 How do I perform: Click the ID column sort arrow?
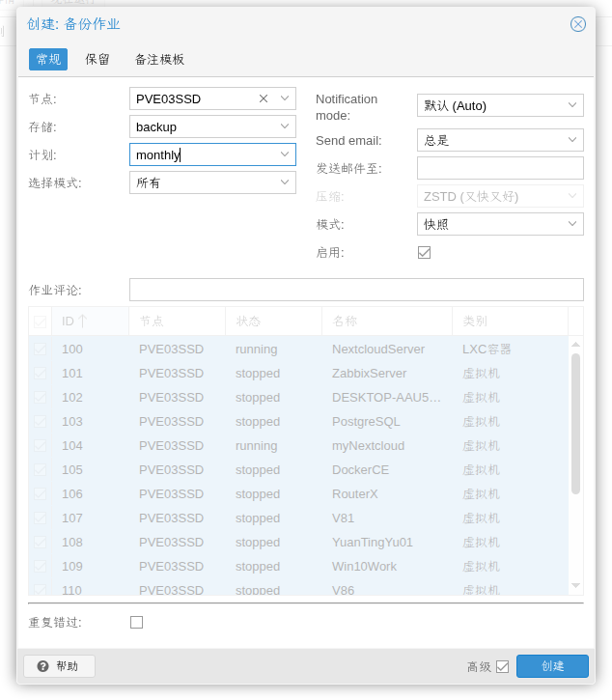83,321
